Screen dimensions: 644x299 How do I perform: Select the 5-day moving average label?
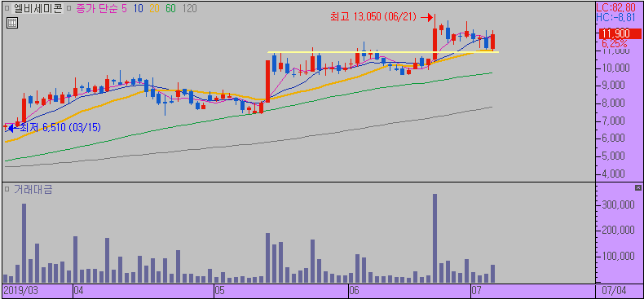[125, 8]
